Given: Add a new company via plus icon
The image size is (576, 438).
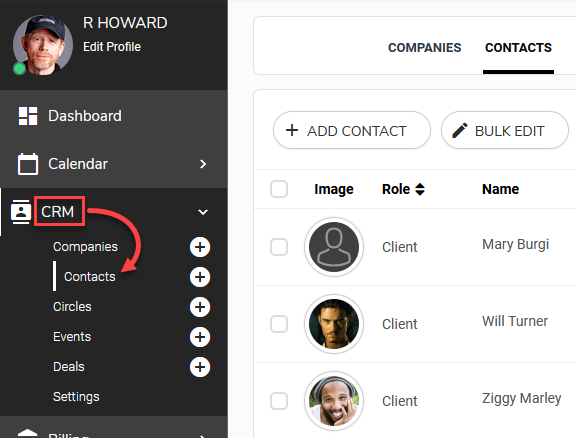Looking at the screenshot, I should (x=200, y=247).
